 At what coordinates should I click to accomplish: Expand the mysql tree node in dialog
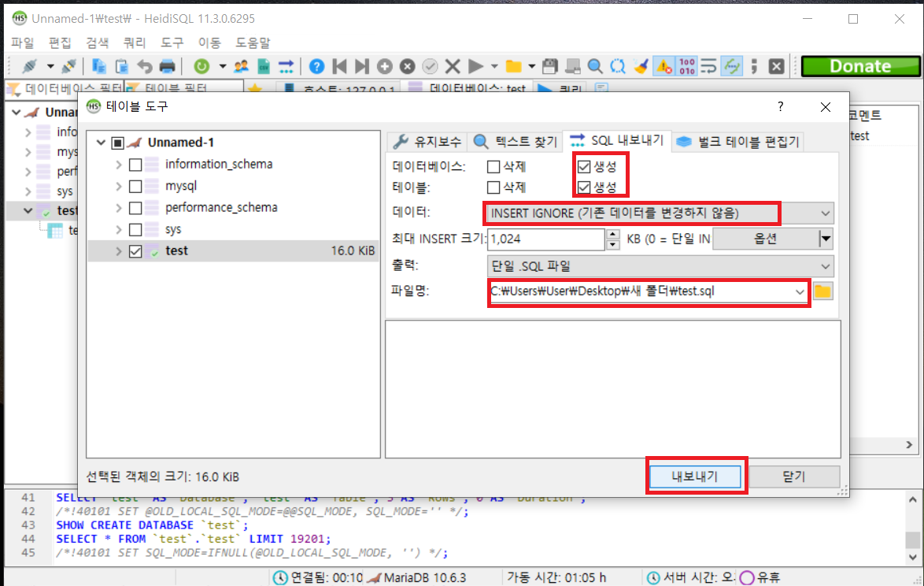[118, 187]
